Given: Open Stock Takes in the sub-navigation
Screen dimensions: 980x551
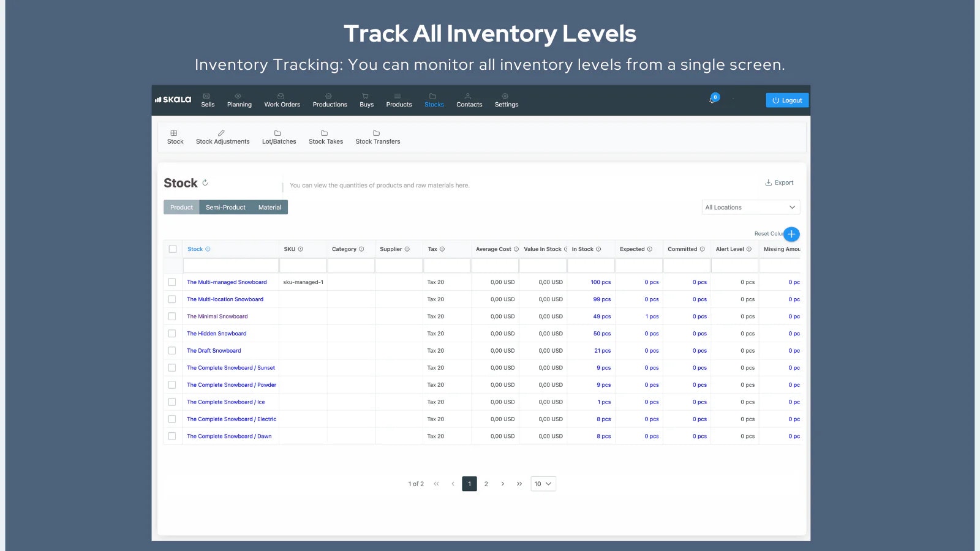Looking at the screenshot, I should tap(326, 137).
